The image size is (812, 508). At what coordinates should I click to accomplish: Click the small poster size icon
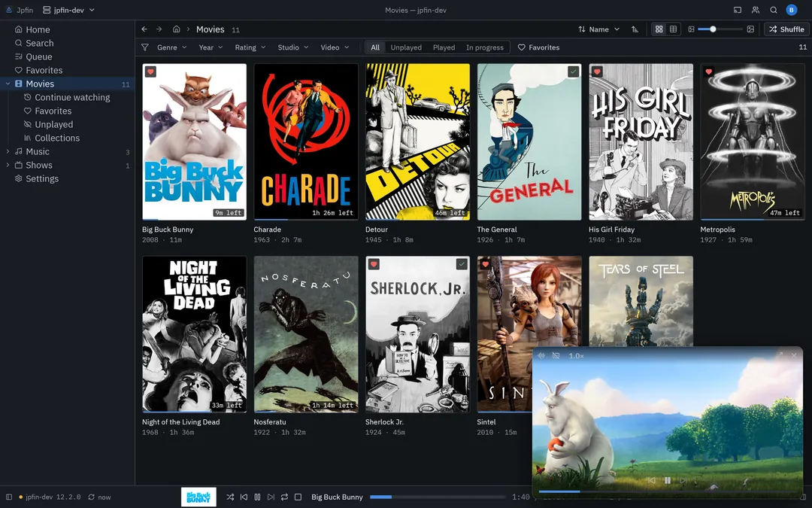pos(691,29)
